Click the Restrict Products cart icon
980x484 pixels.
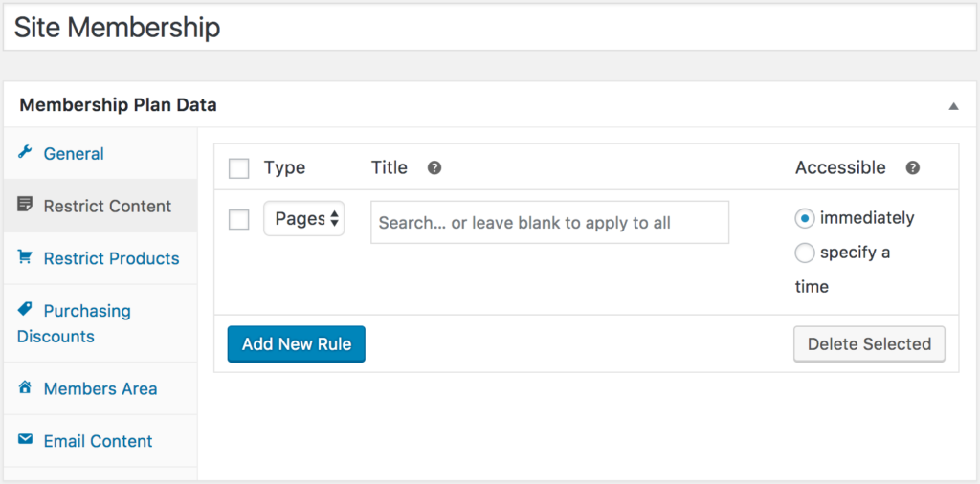point(24,256)
